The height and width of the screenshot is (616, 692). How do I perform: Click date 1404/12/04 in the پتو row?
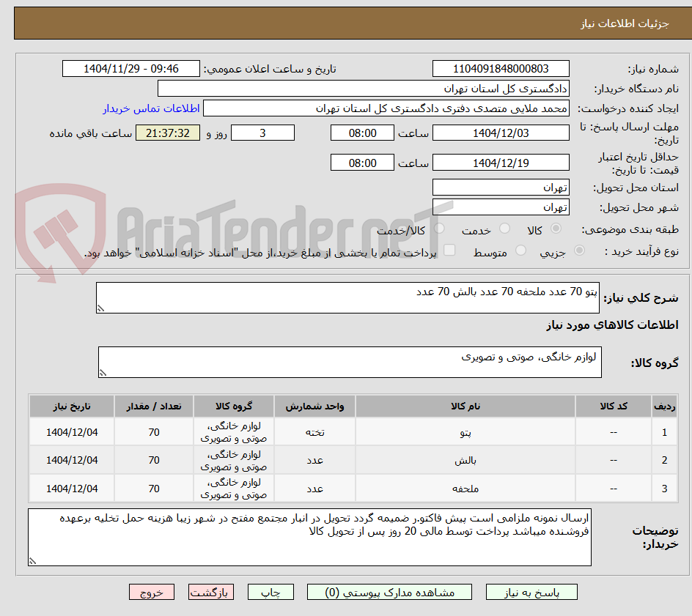[72, 432]
